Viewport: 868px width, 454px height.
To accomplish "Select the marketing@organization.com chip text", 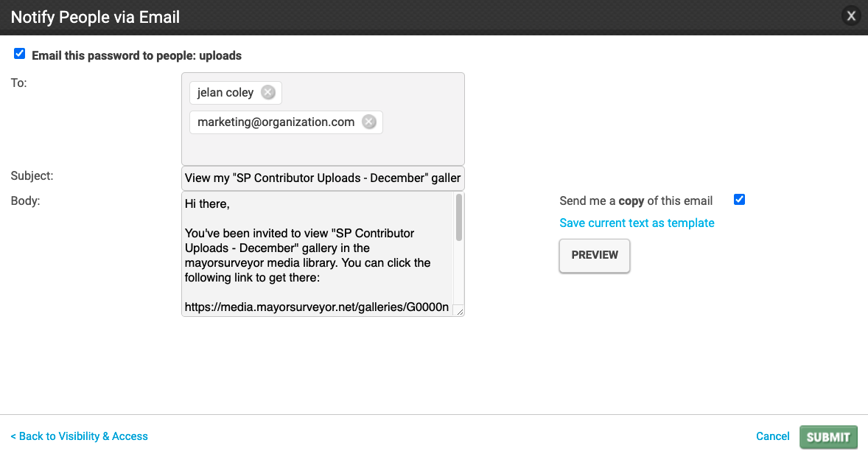I will pyautogui.click(x=276, y=122).
